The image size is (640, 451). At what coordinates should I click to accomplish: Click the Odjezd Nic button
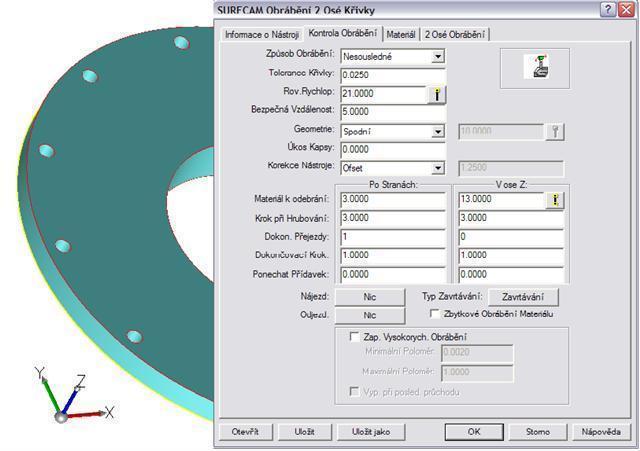pos(370,315)
